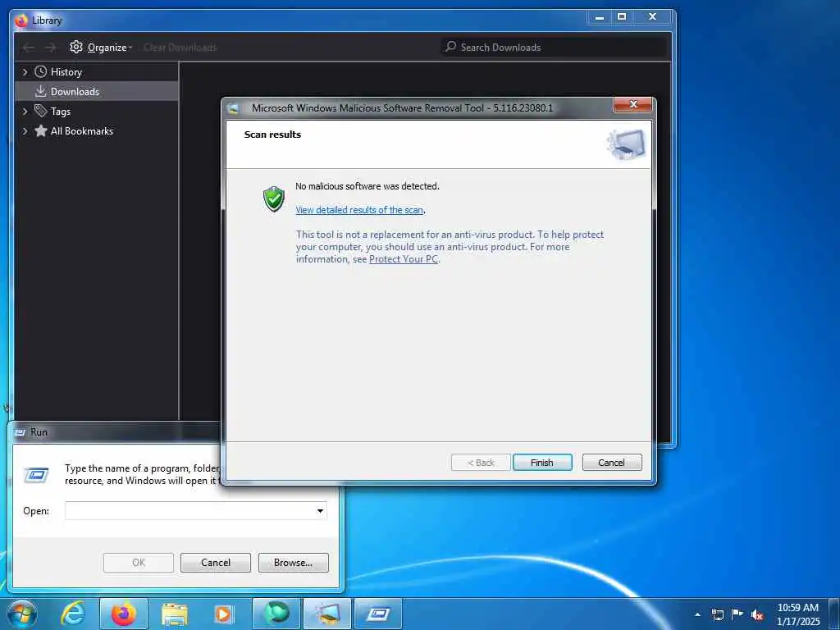
Task: Close the Malicious Software Removal Tool window
Action: 632,104
